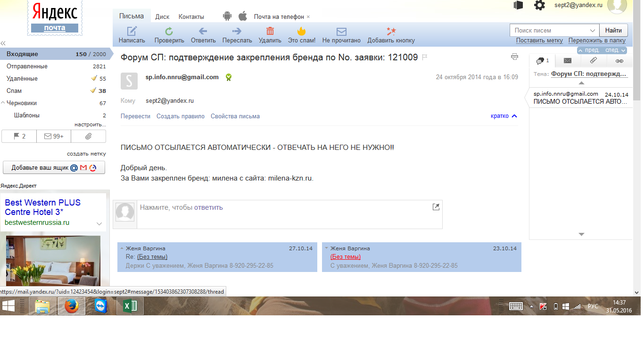Switch to the Письма tab
The height and width of the screenshot is (362, 644).
coord(132,16)
